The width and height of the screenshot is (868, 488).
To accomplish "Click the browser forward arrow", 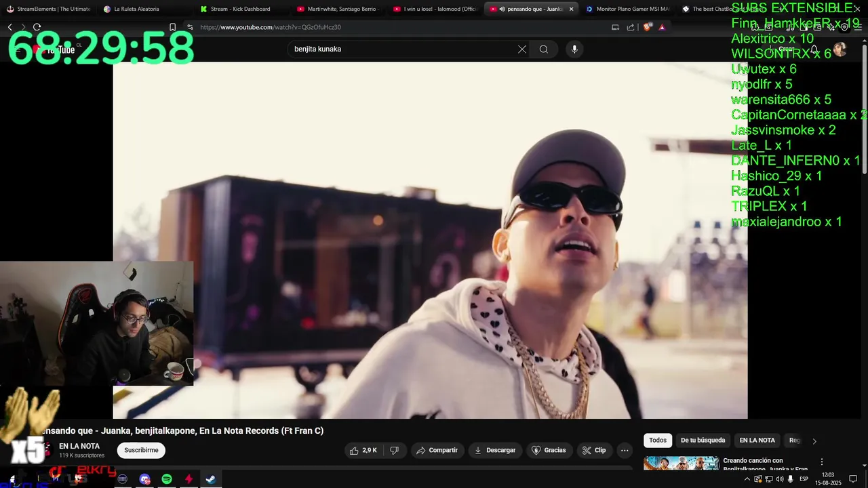I will click(x=22, y=27).
